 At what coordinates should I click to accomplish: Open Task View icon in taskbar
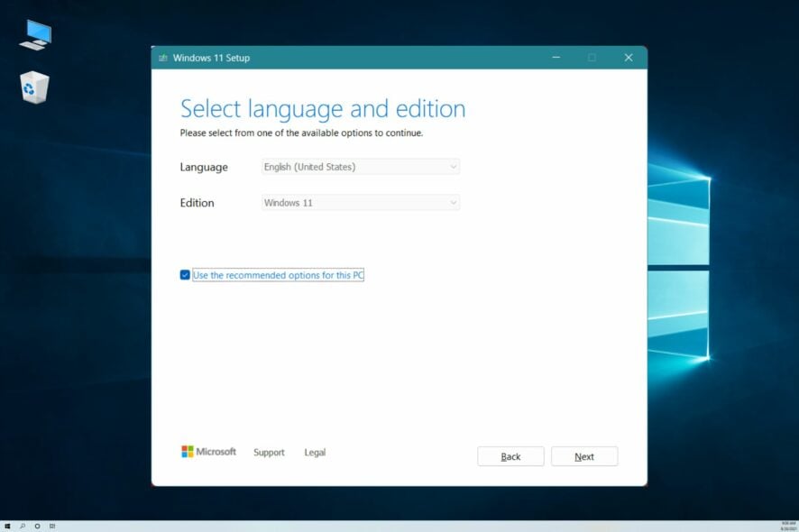point(52,526)
